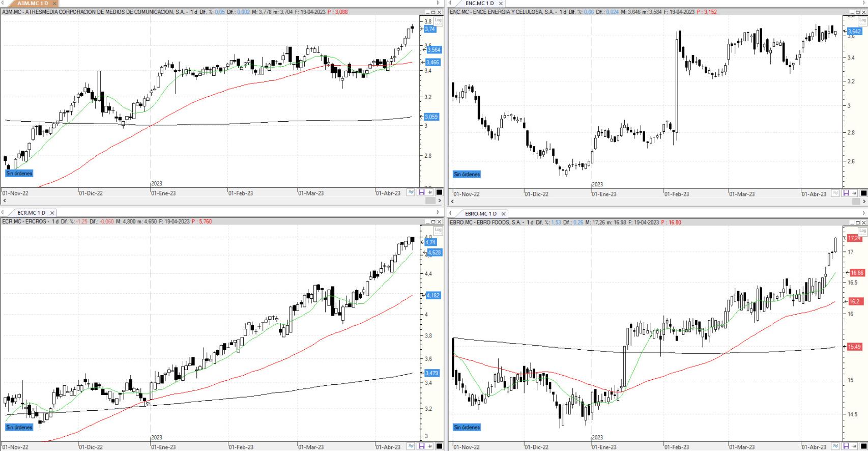Click pin icon on ECR.MC chart
This screenshot has height=451, width=868.
(x=430, y=446)
